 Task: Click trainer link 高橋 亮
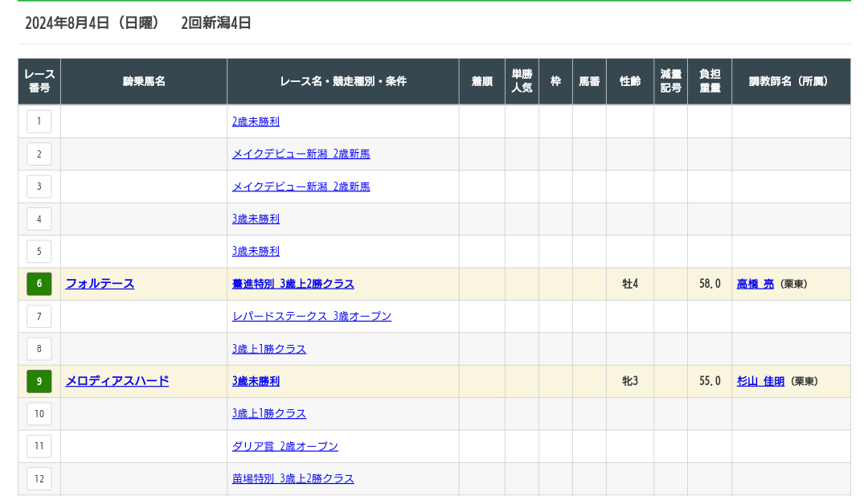pyautogui.click(x=755, y=284)
